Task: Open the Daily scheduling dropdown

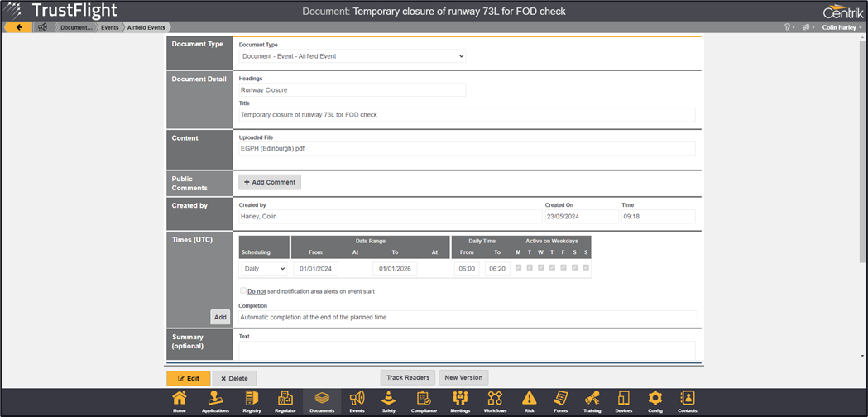Action: (x=264, y=269)
